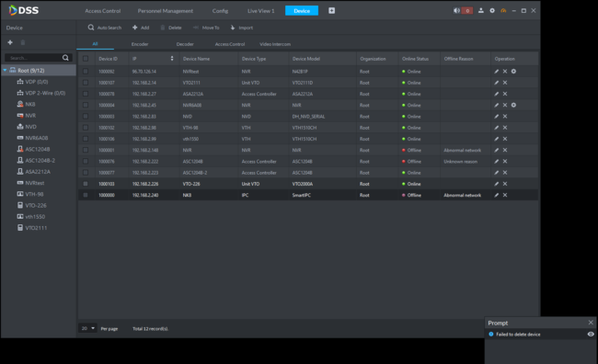Edit device NVRtest pencil icon
This screenshot has height=364, width=598.
pyautogui.click(x=497, y=72)
